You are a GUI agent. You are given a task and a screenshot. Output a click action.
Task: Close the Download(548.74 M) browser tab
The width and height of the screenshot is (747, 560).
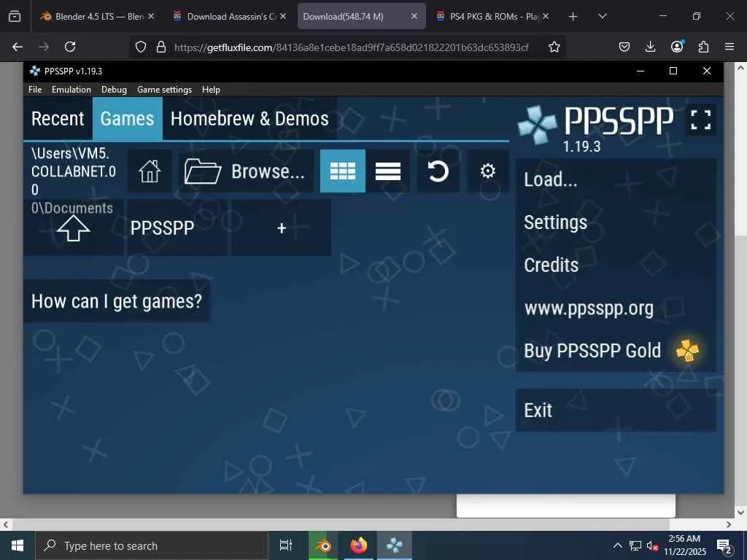point(414,16)
